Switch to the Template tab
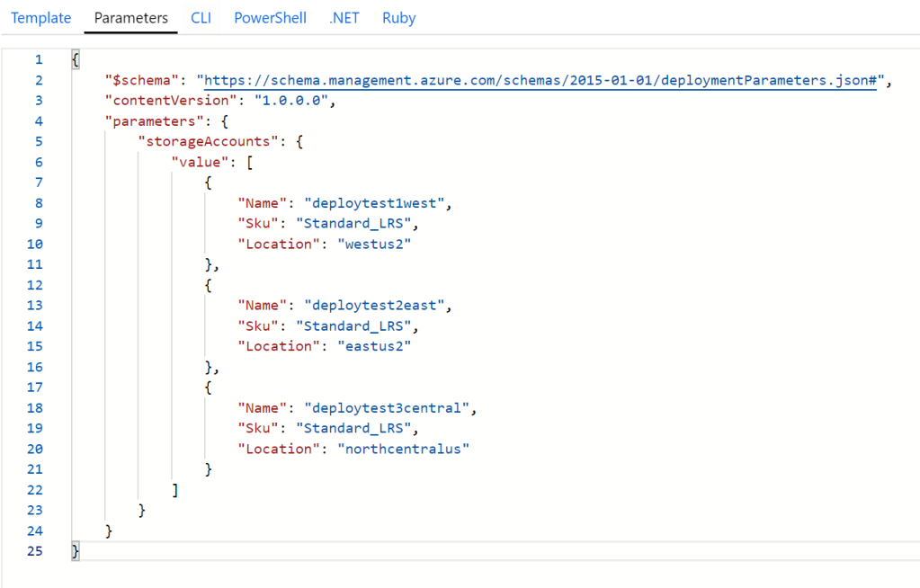This screenshot has width=920, height=588. (x=40, y=18)
